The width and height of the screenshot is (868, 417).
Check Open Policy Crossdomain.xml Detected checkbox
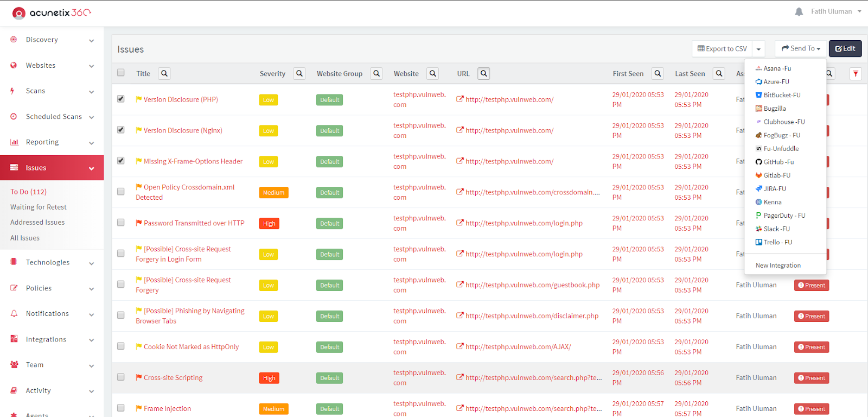121,192
